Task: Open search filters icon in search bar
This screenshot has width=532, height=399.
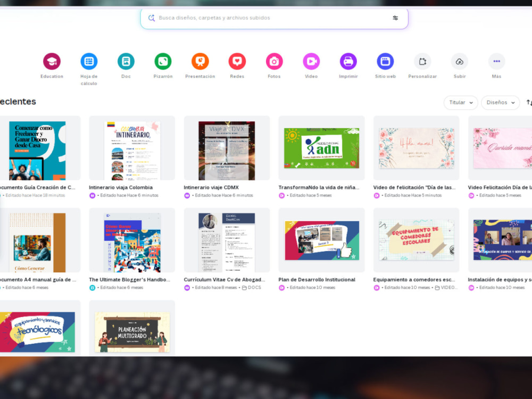Action: [x=395, y=18]
